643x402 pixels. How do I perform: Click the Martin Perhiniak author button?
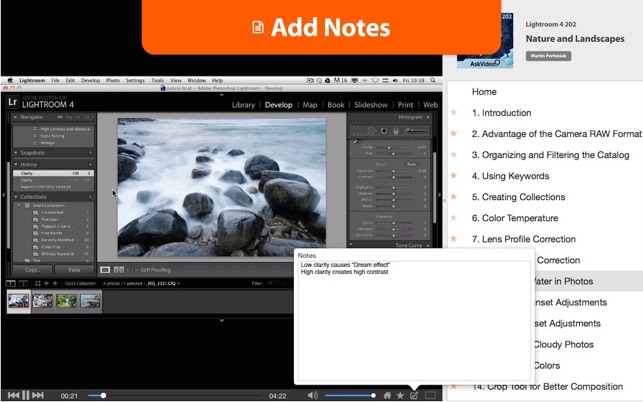pos(548,56)
